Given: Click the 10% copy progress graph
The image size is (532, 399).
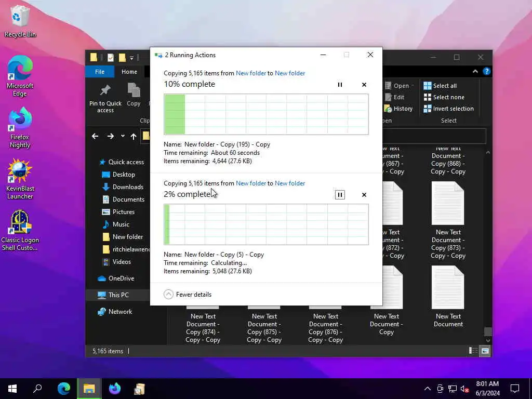Looking at the screenshot, I should [x=266, y=114].
